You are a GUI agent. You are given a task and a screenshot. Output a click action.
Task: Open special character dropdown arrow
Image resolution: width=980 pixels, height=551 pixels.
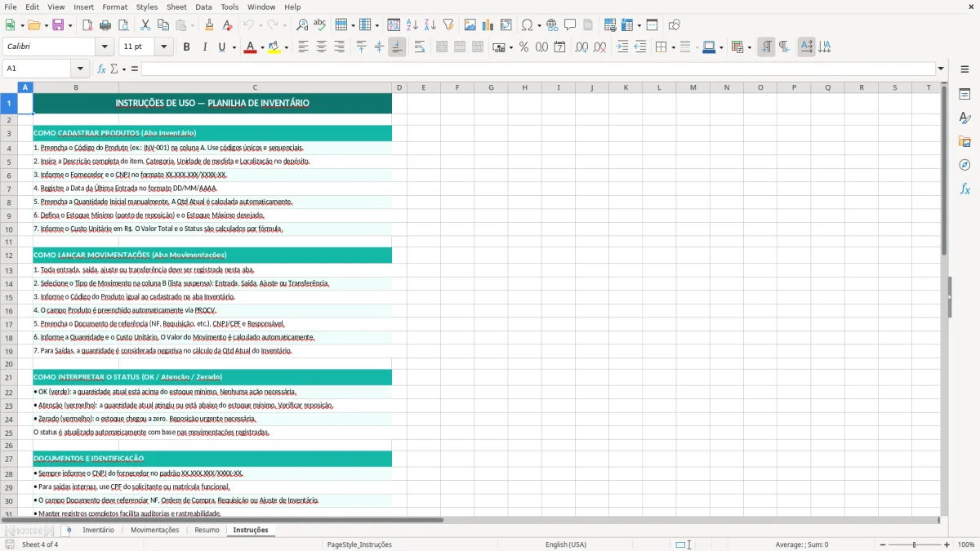[539, 25]
